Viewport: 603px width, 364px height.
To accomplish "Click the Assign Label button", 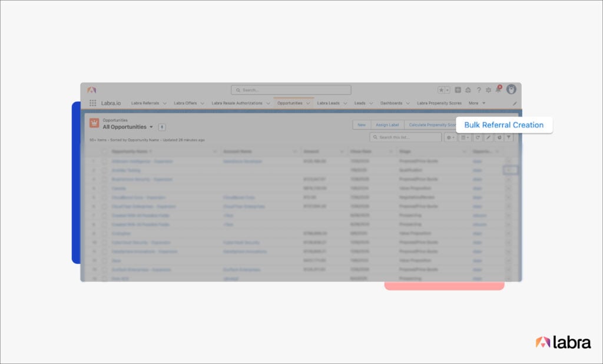I will point(387,125).
